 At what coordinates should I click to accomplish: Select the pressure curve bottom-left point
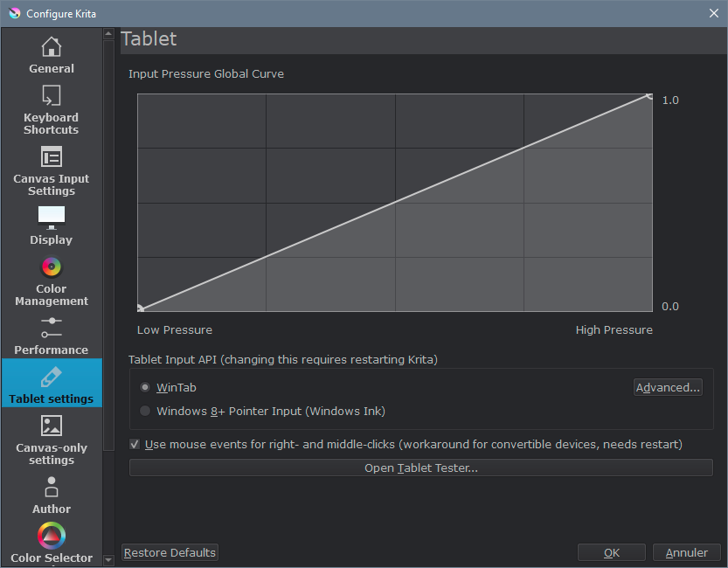(x=140, y=308)
